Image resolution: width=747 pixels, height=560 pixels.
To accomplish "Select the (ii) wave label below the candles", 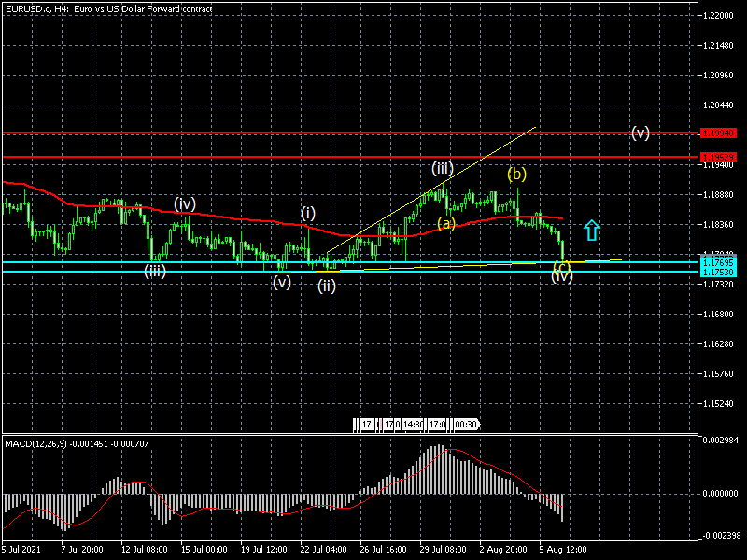I will (x=326, y=286).
